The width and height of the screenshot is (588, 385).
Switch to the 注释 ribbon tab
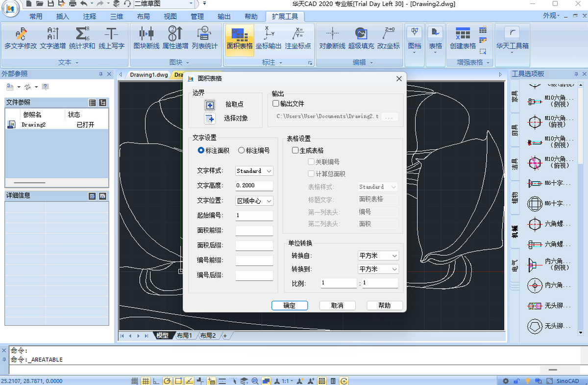tap(90, 17)
